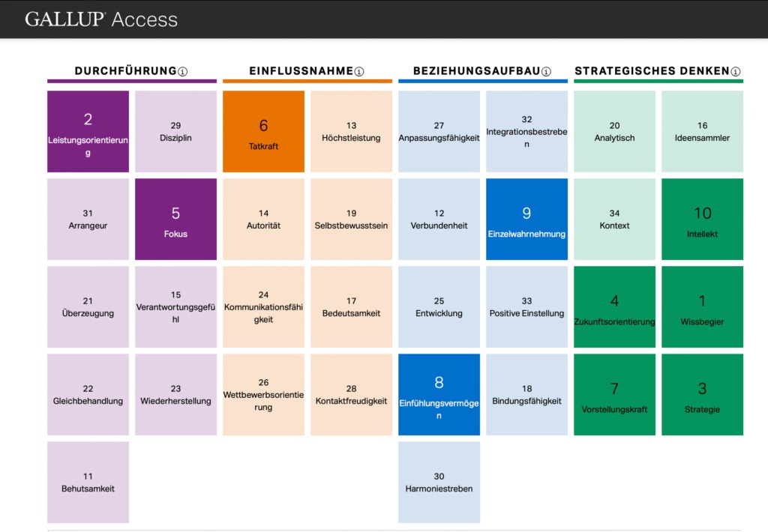Click the Strategisches Denken info icon
The width and height of the screenshot is (768, 532).
[x=735, y=71]
